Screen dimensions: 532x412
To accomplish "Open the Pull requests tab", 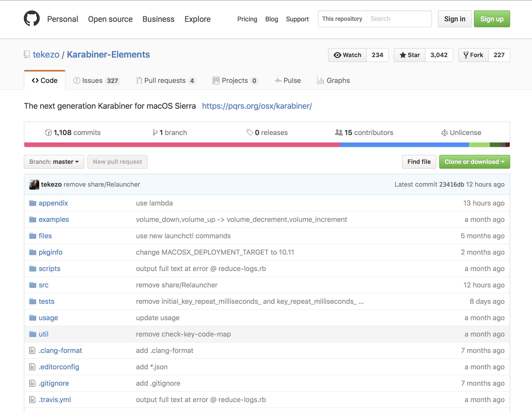I will [x=166, y=80].
